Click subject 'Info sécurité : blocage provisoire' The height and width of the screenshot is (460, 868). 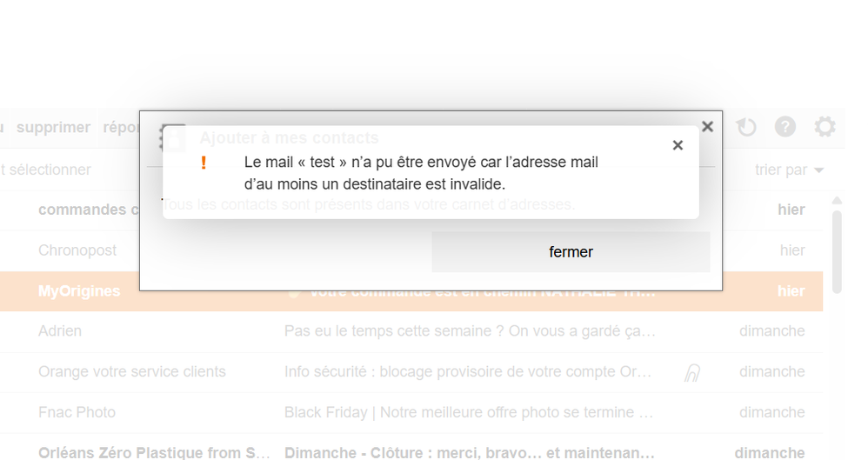tap(468, 372)
